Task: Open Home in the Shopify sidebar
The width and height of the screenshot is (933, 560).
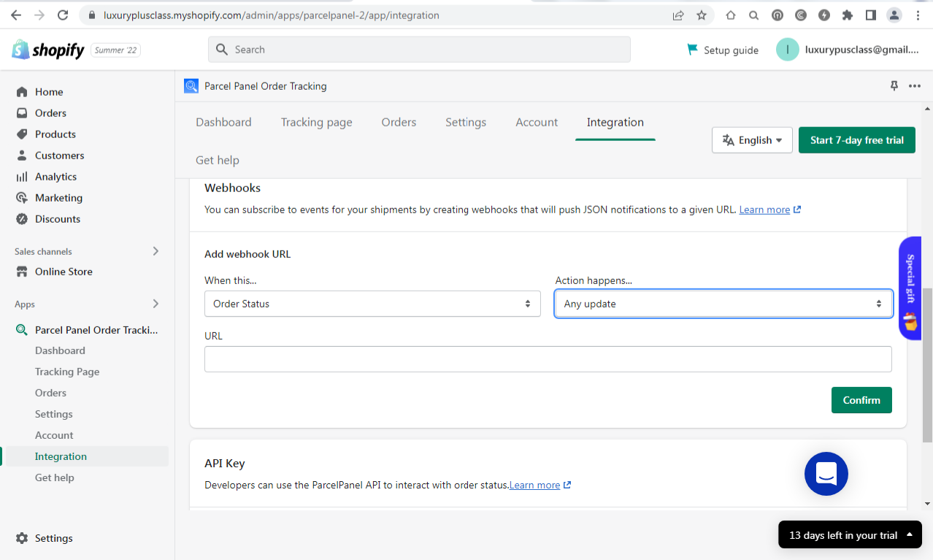Action: (x=49, y=92)
